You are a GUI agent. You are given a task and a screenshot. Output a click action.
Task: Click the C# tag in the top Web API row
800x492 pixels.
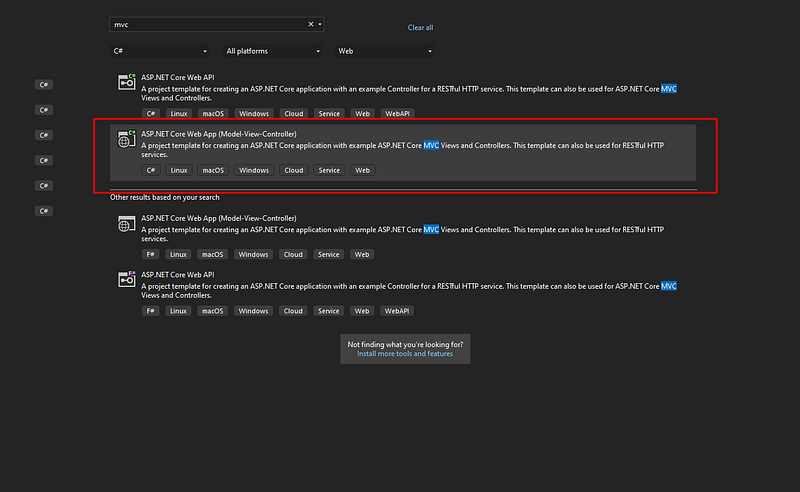151,114
